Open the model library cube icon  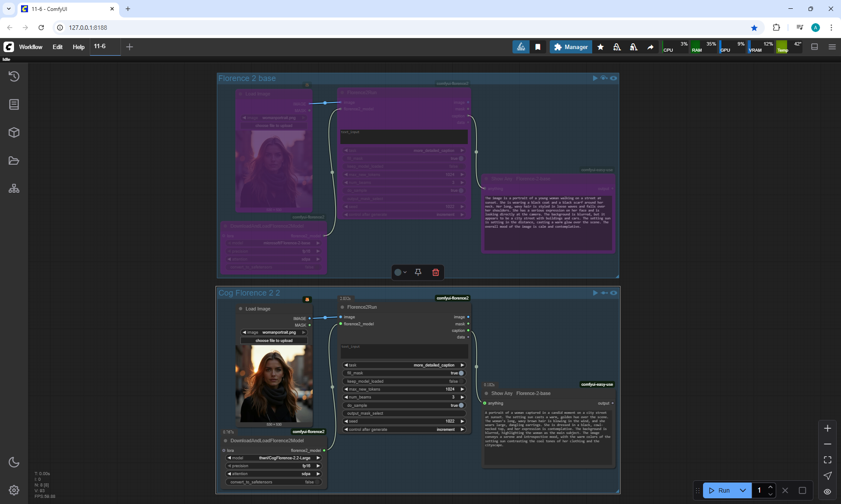(14, 132)
